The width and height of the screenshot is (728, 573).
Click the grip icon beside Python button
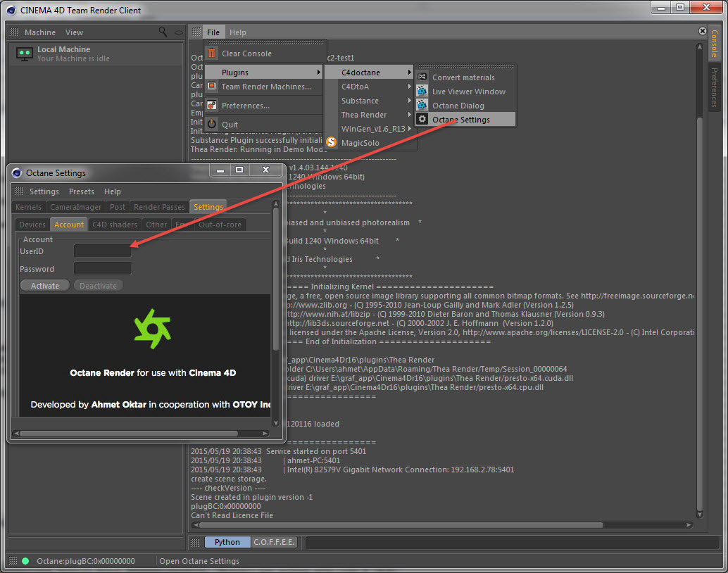tap(196, 542)
